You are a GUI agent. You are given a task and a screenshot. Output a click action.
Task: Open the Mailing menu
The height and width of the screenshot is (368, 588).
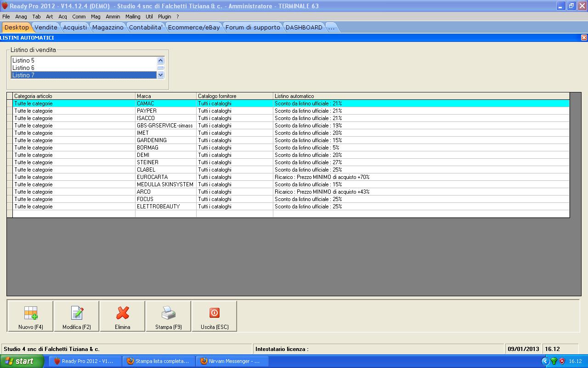click(x=133, y=17)
